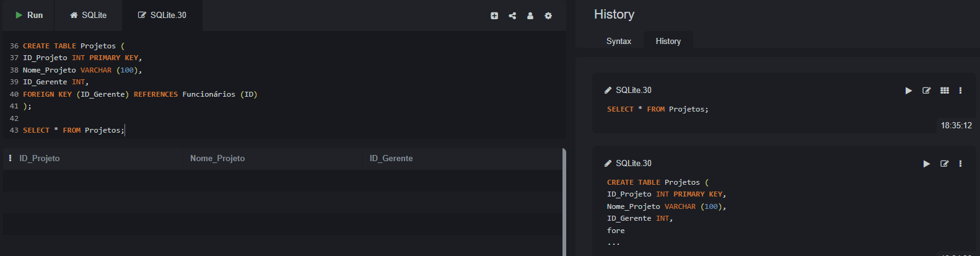Click the Nome_Projeto column header
The height and width of the screenshot is (256, 980).
tap(217, 159)
